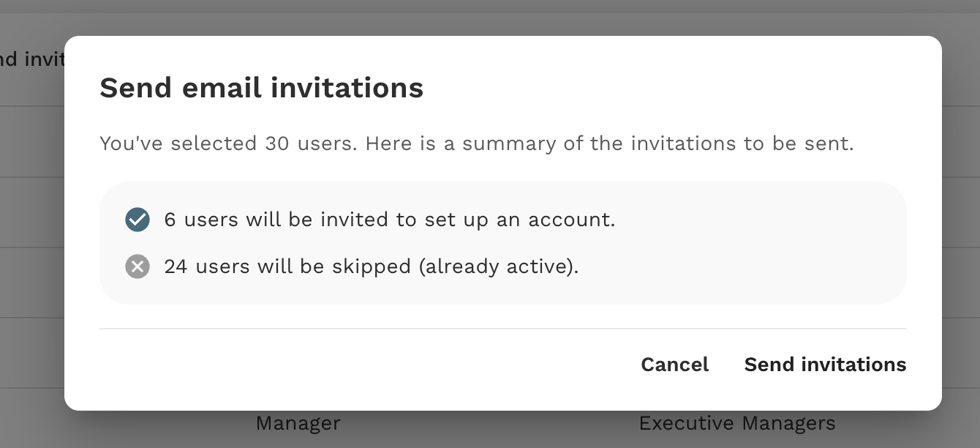Click 'Executive Managers' text in the background table

click(737, 423)
